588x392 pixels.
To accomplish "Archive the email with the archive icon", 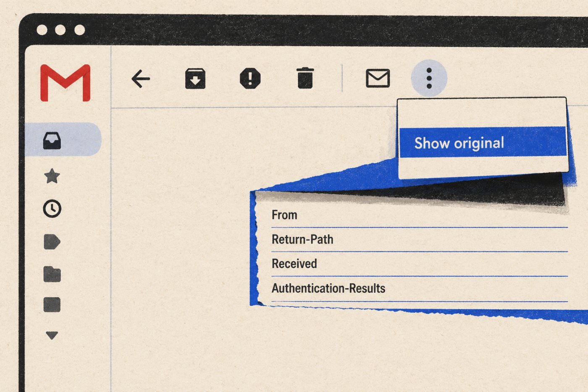I will click(x=195, y=79).
